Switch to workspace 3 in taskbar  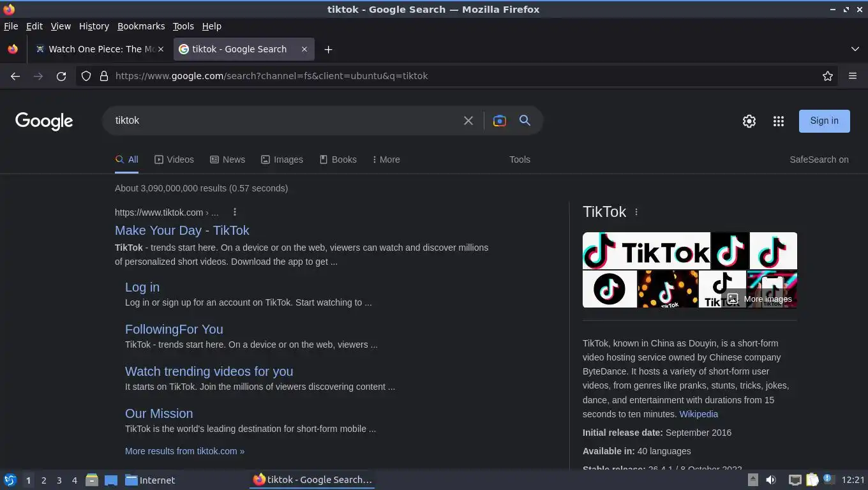point(59,480)
